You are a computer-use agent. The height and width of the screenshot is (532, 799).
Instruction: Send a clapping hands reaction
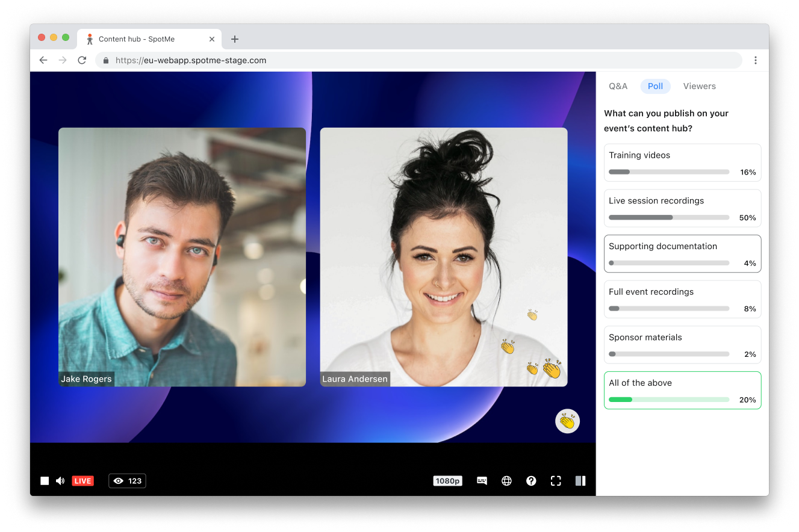coord(567,421)
